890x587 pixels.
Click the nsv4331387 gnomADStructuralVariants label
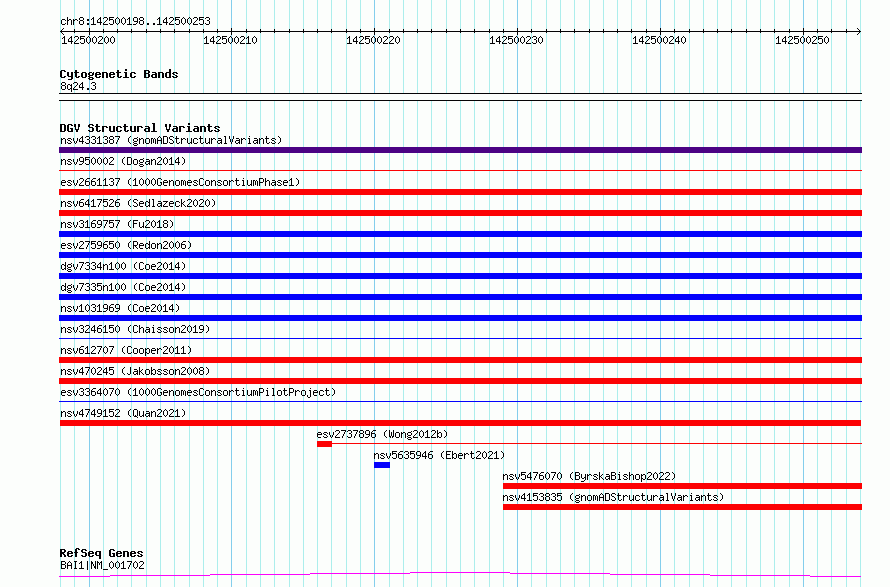click(x=171, y=140)
